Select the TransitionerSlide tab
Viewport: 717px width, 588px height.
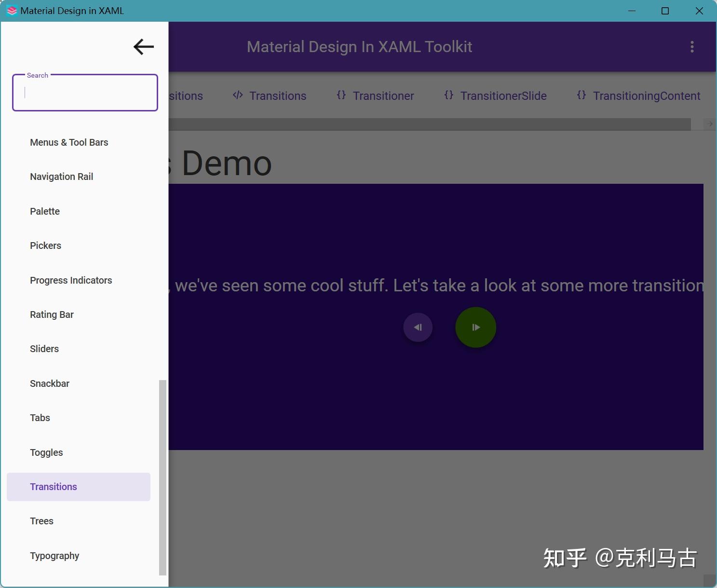pyautogui.click(x=503, y=96)
